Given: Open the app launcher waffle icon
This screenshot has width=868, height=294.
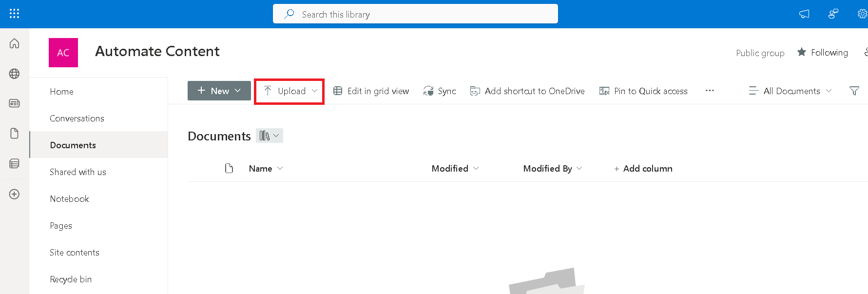Looking at the screenshot, I should coord(14,14).
